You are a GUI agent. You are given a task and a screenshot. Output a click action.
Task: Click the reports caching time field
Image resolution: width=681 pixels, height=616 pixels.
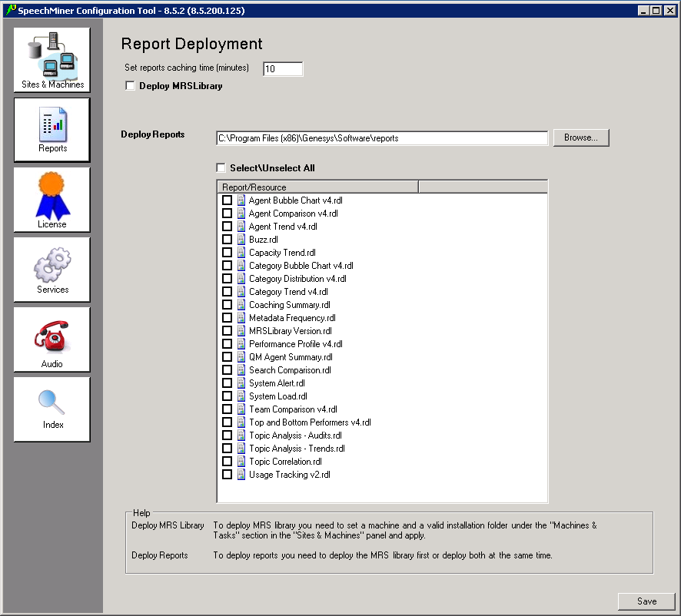click(x=283, y=69)
